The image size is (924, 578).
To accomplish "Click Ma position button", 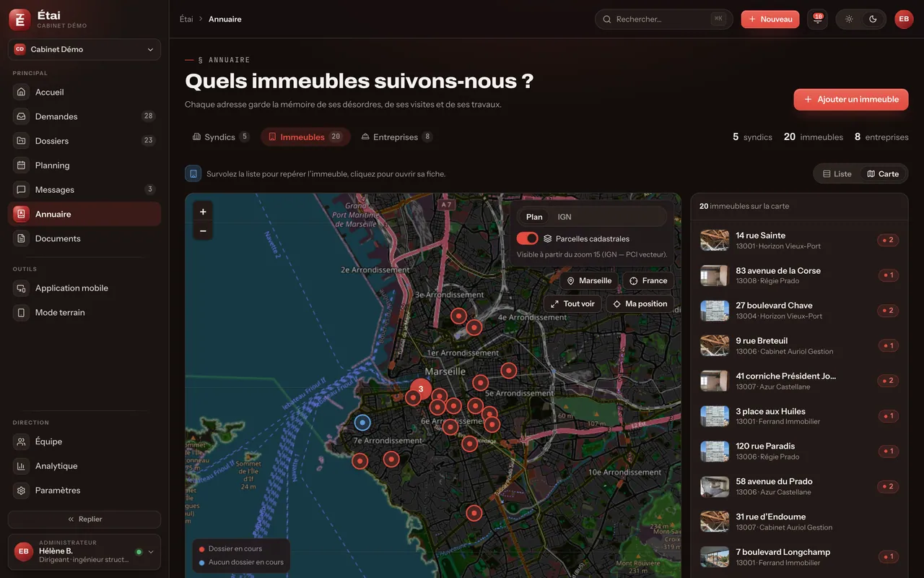I will (x=640, y=304).
